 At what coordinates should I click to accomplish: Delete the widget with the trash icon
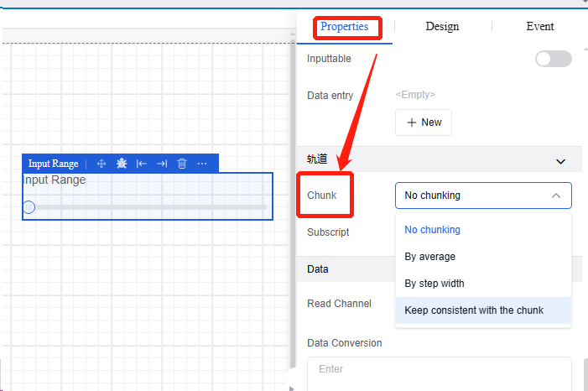click(x=182, y=164)
